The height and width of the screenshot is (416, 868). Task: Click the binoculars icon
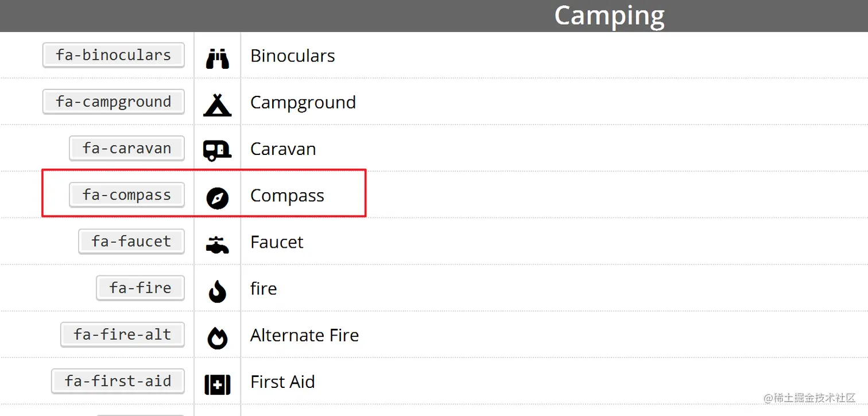pos(218,58)
